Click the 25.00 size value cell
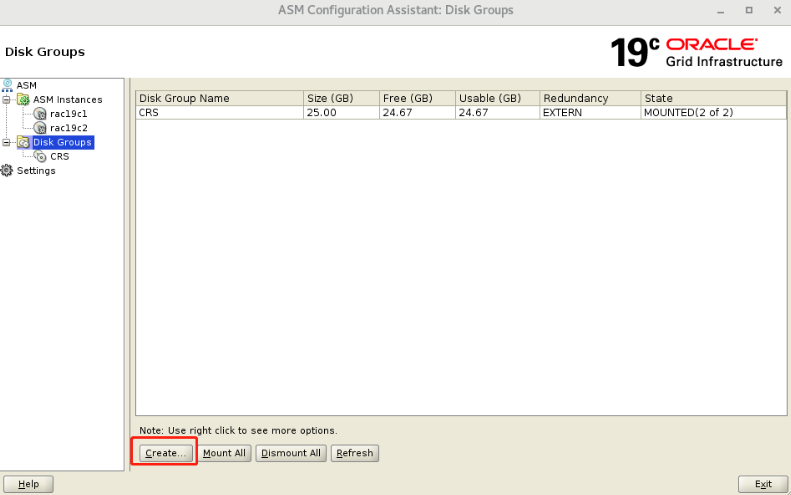 click(x=342, y=113)
